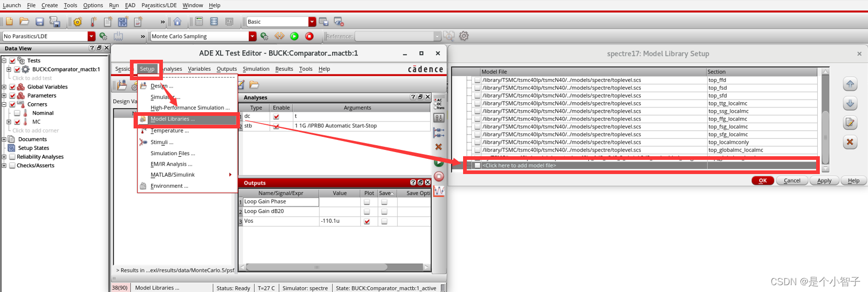The width and height of the screenshot is (868, 292).
Task: Toggle checkbox for top_ttg_localmc model section
Action: [x=477, y=103]
